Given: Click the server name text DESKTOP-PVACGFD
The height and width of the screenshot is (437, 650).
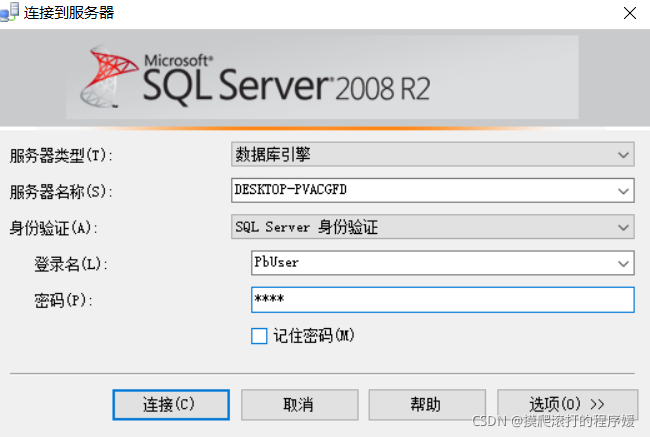Looking at the screenshot, I should [x=290, y=190].
